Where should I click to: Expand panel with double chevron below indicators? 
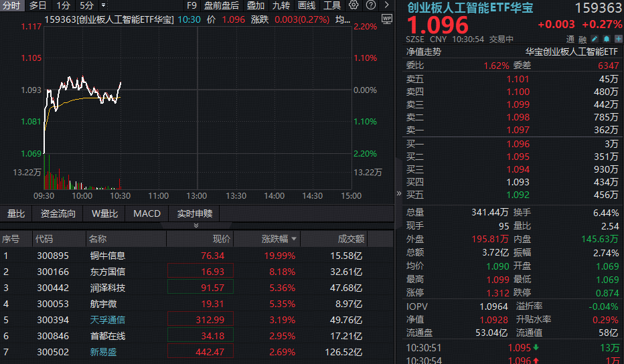tap(196, 226)
